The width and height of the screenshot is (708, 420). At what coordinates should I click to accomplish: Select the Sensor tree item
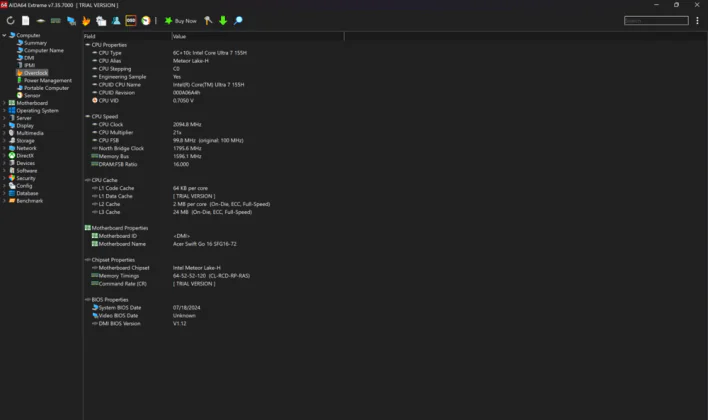32,95
